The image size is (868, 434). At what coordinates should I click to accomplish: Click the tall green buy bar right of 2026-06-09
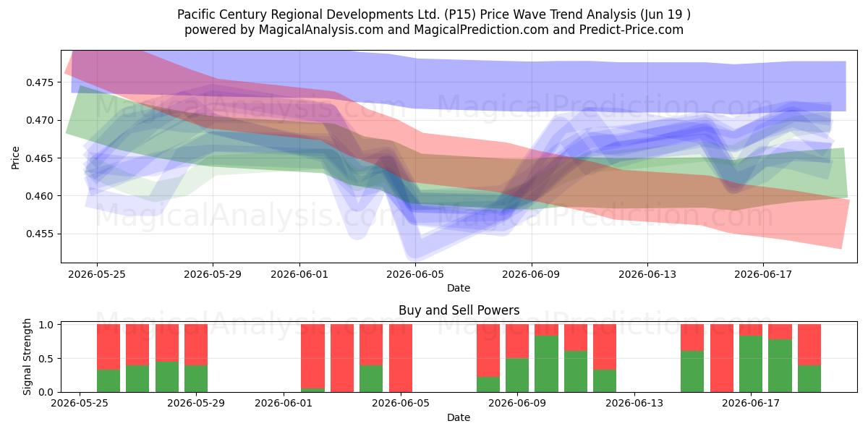[x=546, y=364]
